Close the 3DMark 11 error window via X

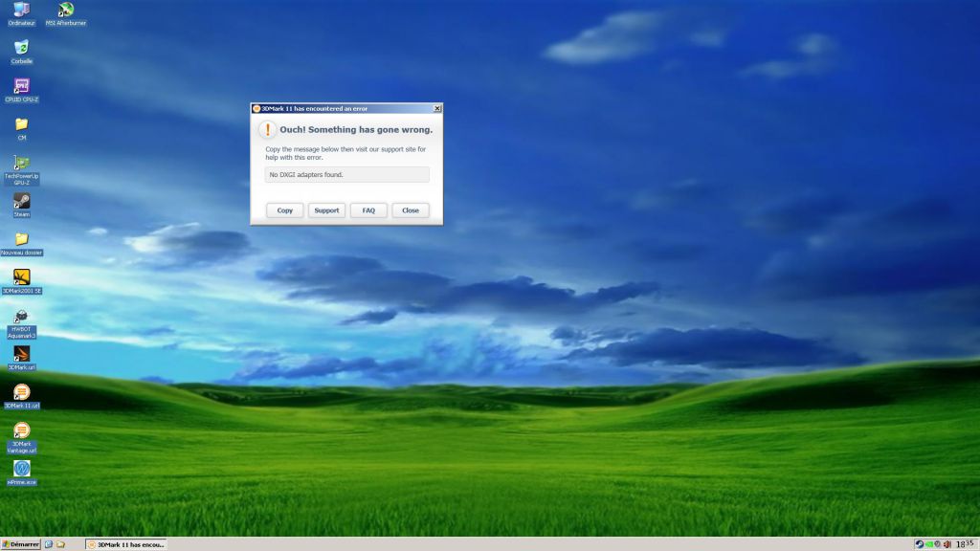(x=436, y=109)
